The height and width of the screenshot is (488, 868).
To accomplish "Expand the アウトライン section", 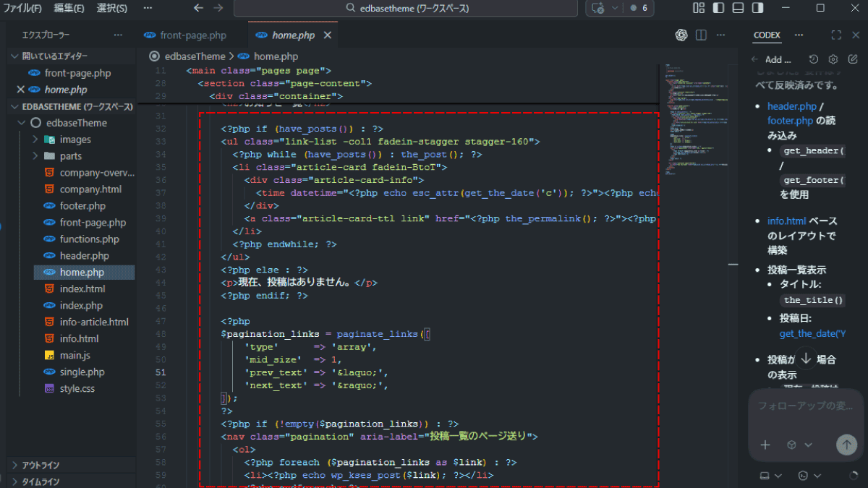I will pyautogui.click(x=41, y=465).
